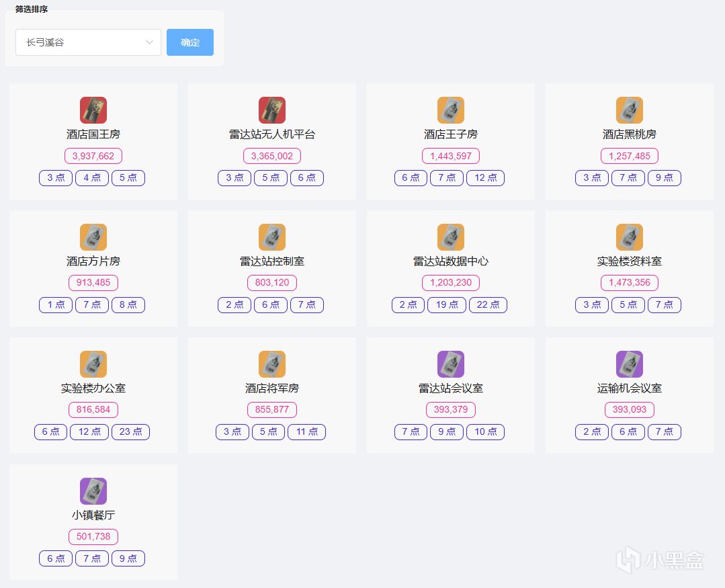Click the 9 点 tag under 酒店黑桃房

tap(665, 178)
